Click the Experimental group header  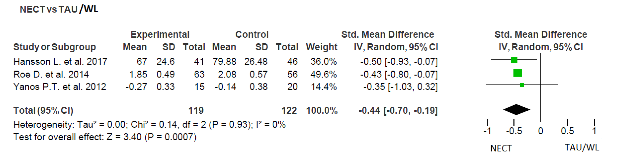160,35
